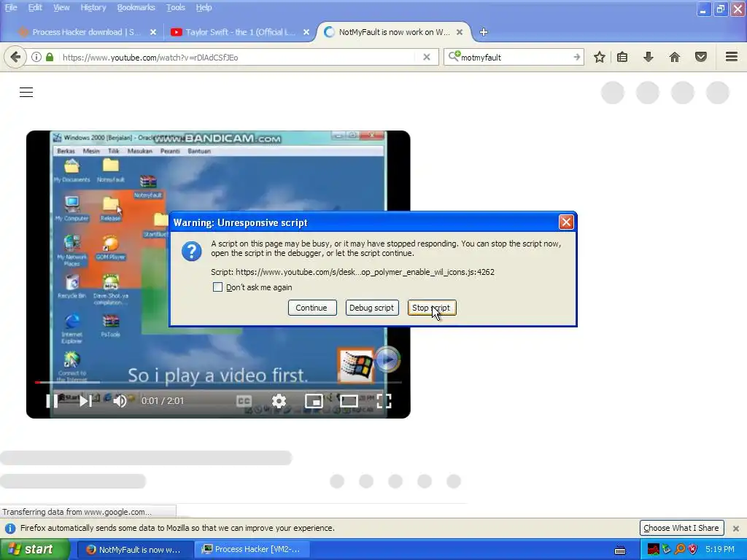Open the Windows start menu
Screen dimensions: 747x560
(x=35, y=549)
